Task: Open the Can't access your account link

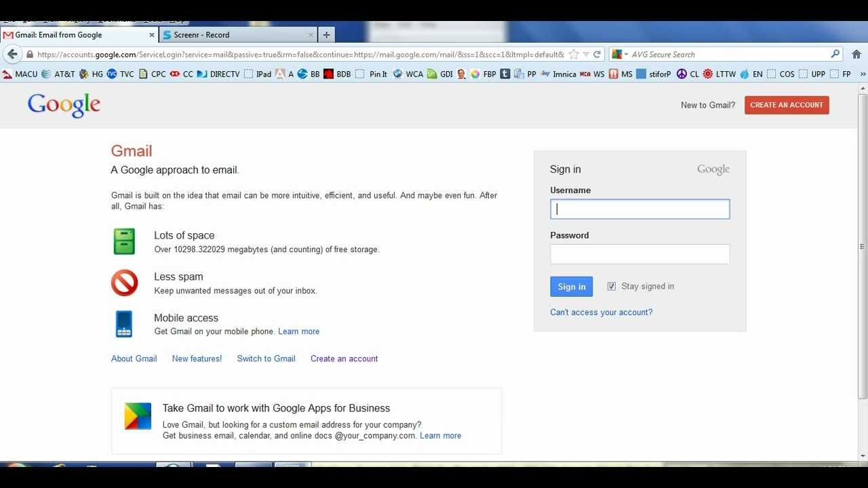Action: [601, 312]
